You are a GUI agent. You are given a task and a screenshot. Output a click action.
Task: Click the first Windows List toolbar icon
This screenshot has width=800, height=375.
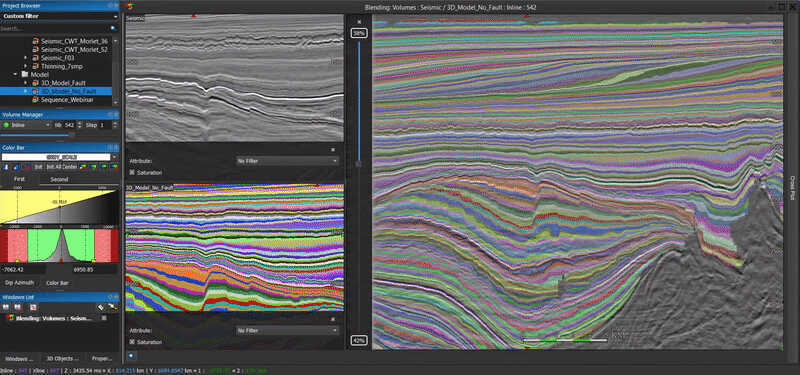[x=6, y=307]
